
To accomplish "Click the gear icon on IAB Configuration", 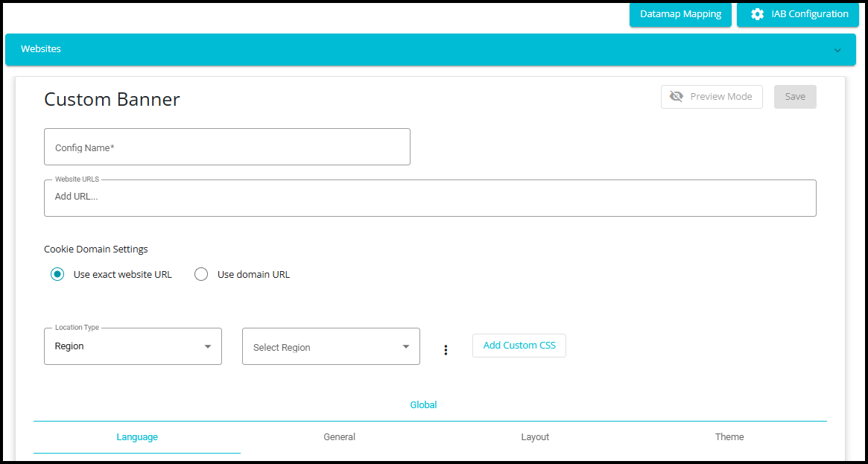I will [x=757, y=14].
